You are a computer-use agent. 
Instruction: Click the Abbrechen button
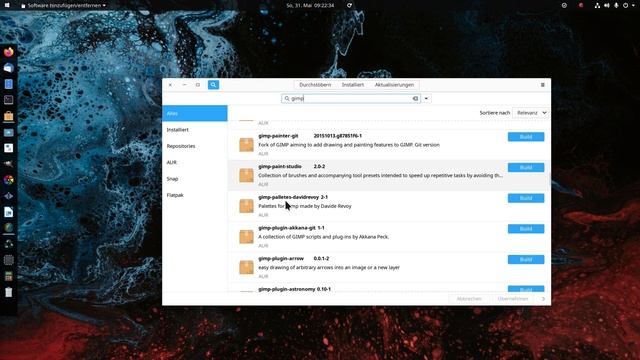[x=469, y=299]
